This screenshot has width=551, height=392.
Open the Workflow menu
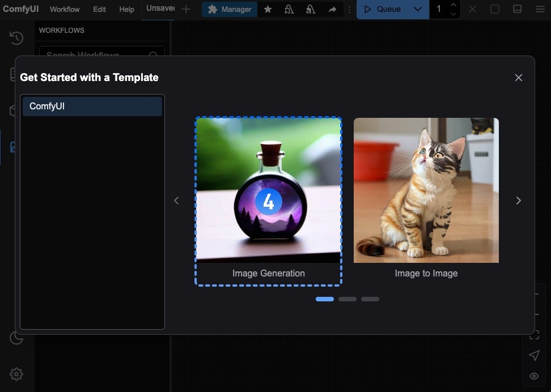coord(64,9)
